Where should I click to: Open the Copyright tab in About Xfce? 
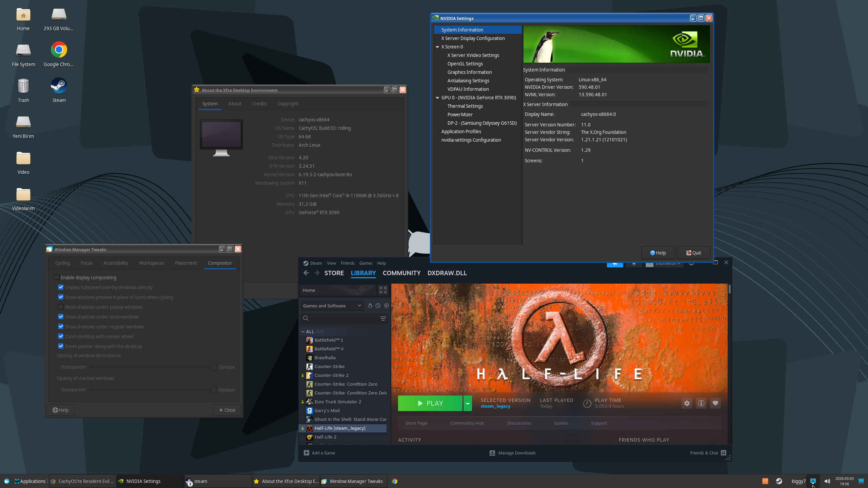pyautogui.click(x=288, y=104)
